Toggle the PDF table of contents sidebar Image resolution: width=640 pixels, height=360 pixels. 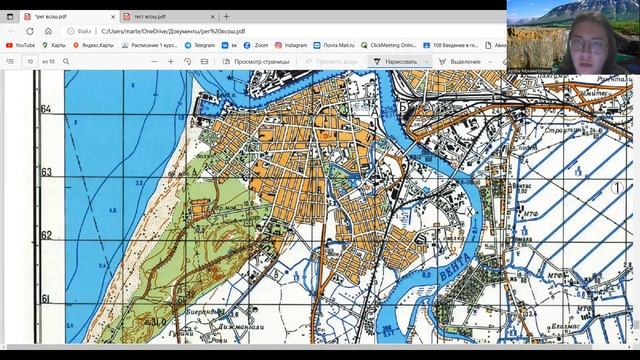[x=10, y=62]
